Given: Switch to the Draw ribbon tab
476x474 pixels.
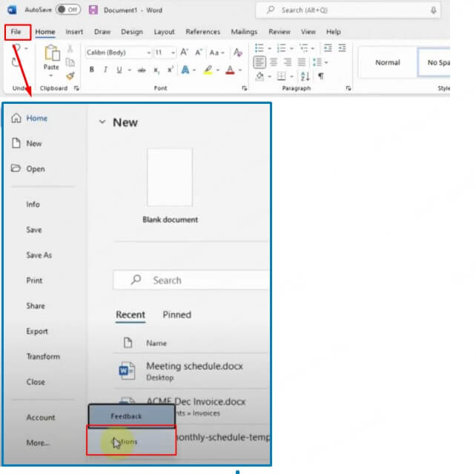Looking at the screenshot, I should click(x=102, y=32).
